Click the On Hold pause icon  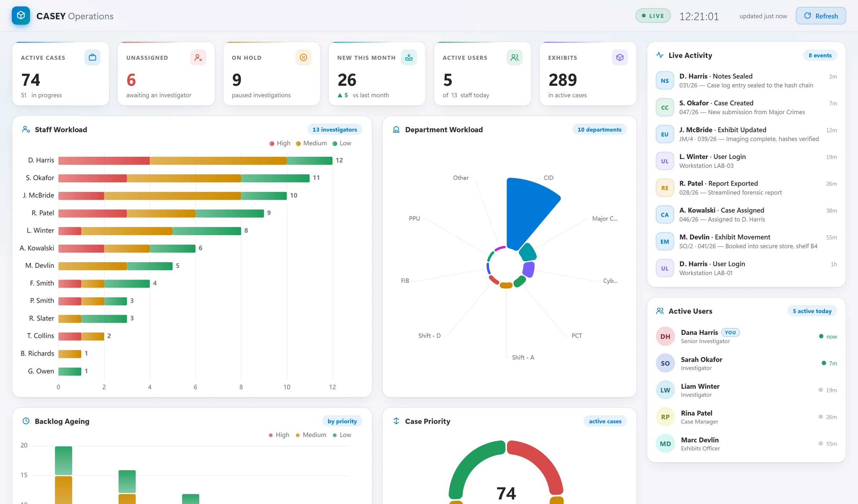304,57
